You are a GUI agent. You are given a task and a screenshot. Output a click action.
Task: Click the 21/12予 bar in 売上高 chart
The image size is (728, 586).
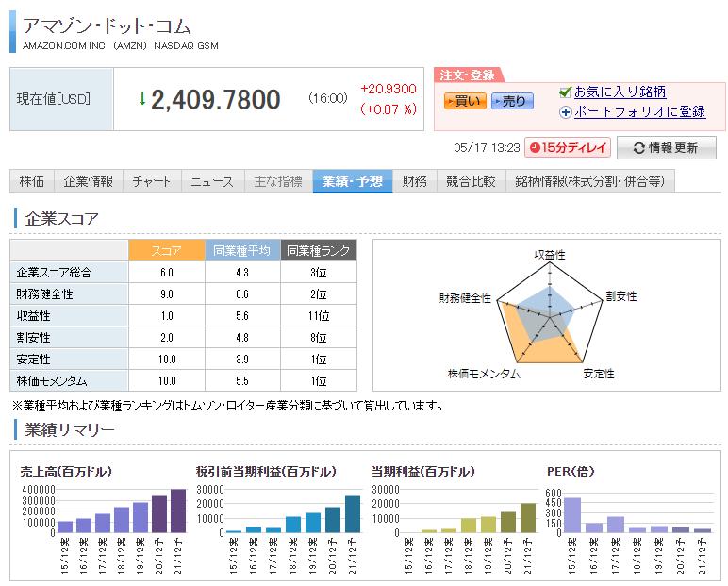tap(178, 511)
